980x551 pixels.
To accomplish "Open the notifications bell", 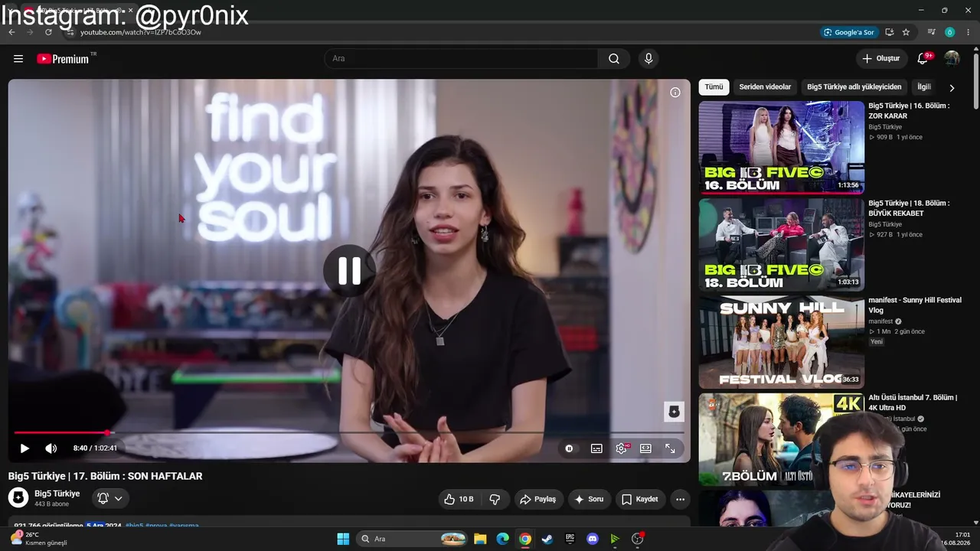I will point(923,59).
